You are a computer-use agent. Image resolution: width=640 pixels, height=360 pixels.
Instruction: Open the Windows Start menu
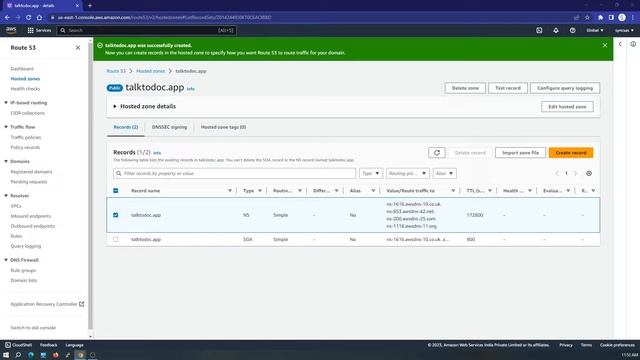click(x=6, y=355)
